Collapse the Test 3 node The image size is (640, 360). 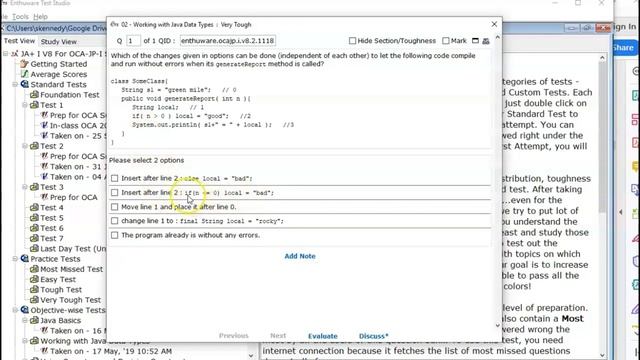click(25, 187)
